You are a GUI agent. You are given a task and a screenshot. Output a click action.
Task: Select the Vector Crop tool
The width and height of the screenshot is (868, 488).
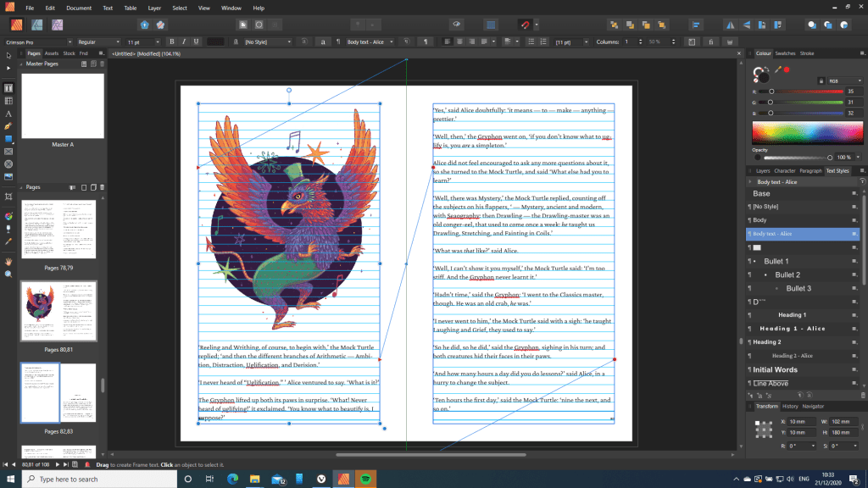[8, 197]
